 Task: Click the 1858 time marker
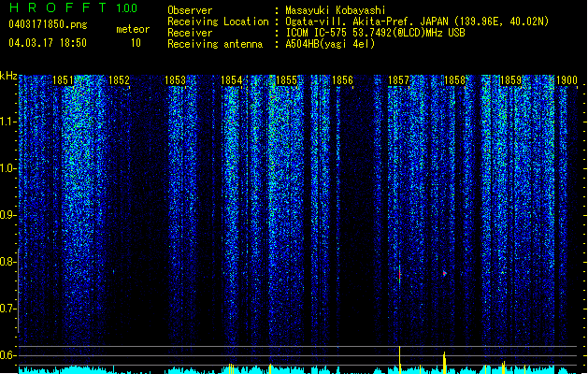point(454,80)
